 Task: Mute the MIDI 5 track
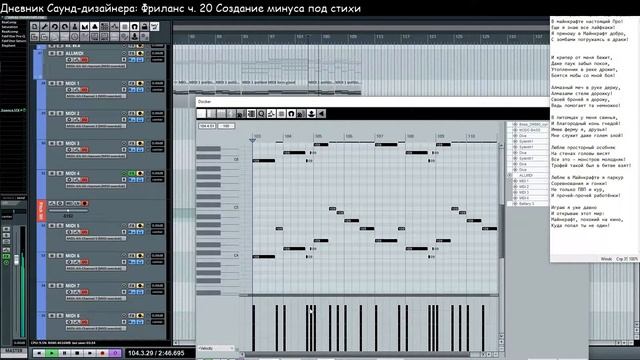pyautogui.click(x=52, y=226)
